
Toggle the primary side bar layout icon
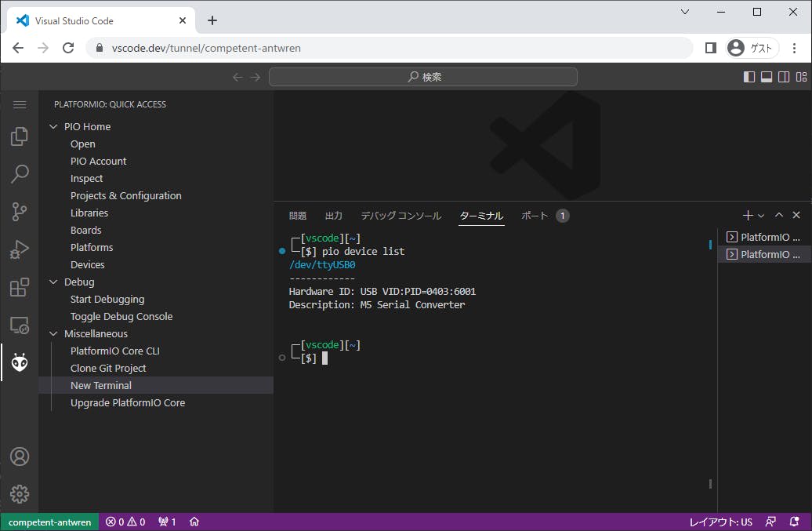749,77
